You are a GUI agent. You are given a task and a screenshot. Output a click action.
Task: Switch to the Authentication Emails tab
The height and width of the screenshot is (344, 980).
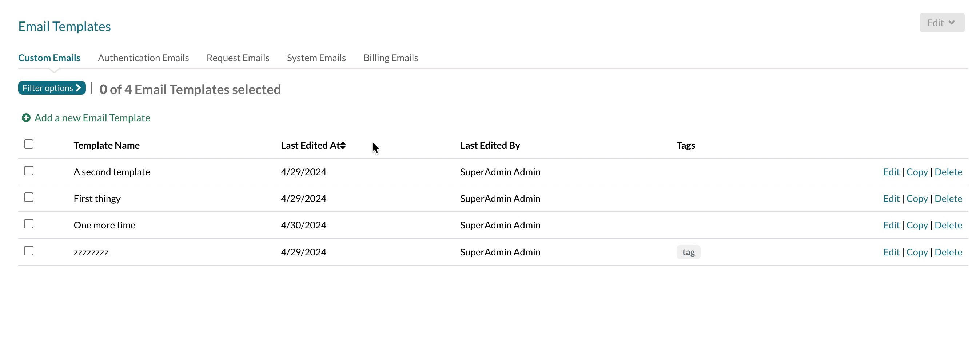point(143,58)
